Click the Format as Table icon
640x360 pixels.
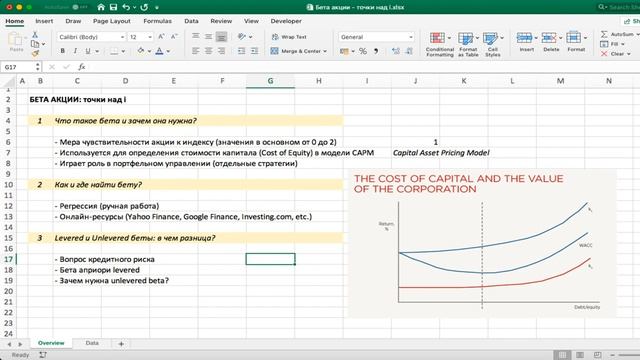point(465,38)
